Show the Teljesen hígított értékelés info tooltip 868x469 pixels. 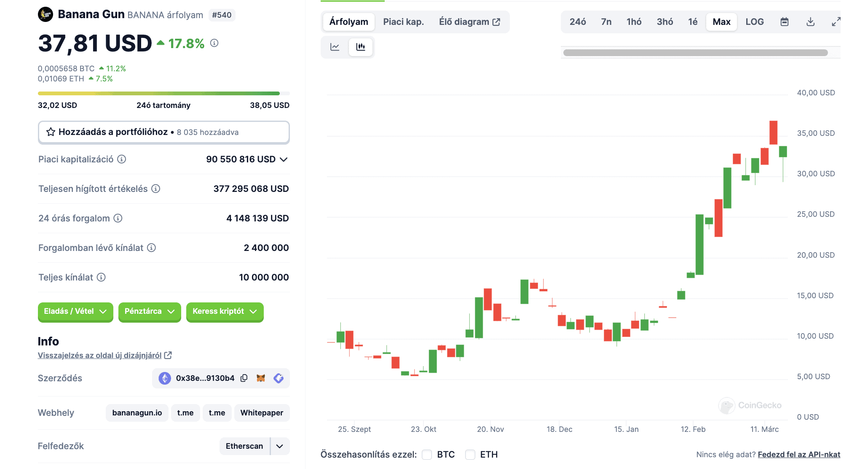156,189
